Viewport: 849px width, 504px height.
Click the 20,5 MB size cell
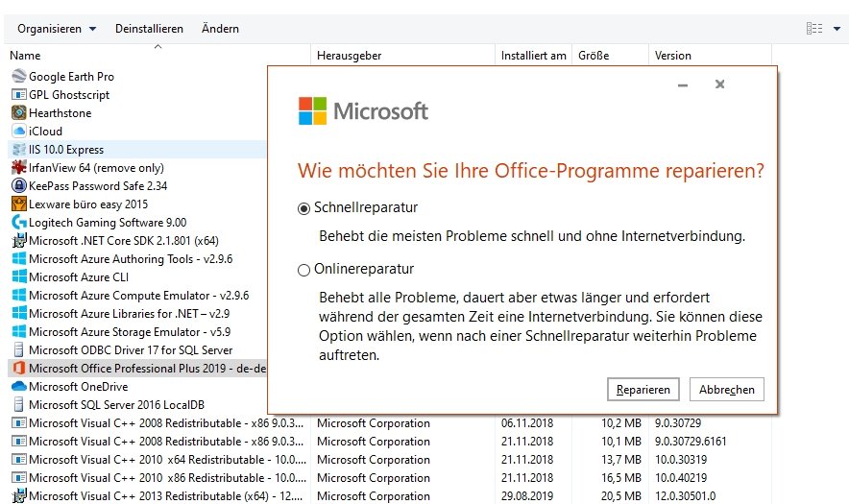(x=621, y=496)
